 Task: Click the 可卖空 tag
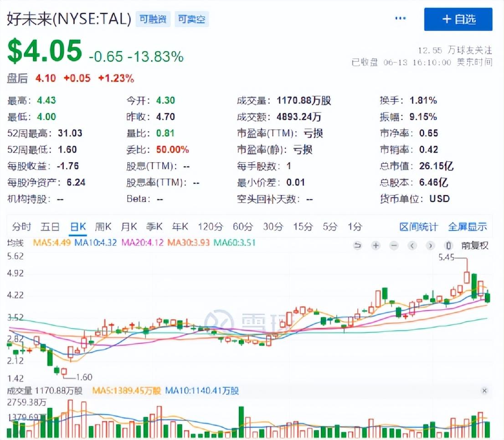191,20
